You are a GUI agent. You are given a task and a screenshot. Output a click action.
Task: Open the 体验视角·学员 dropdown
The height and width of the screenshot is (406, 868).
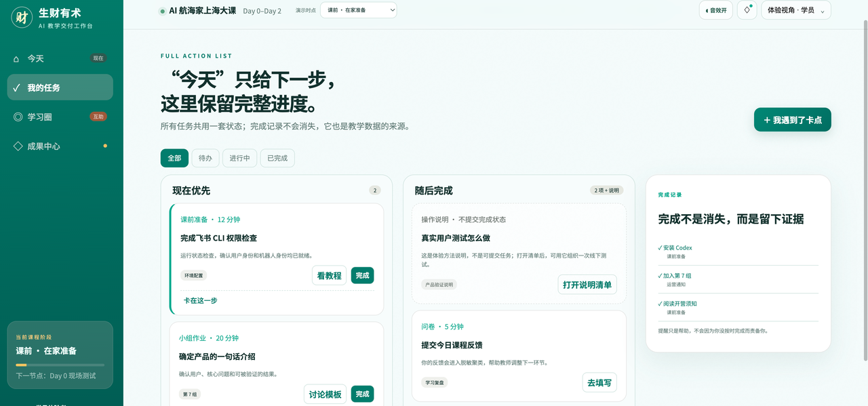[x=796, y=10]
